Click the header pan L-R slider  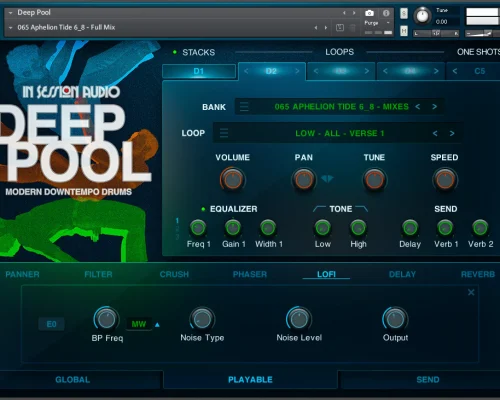pyautogui.click(x=436, y=33)
